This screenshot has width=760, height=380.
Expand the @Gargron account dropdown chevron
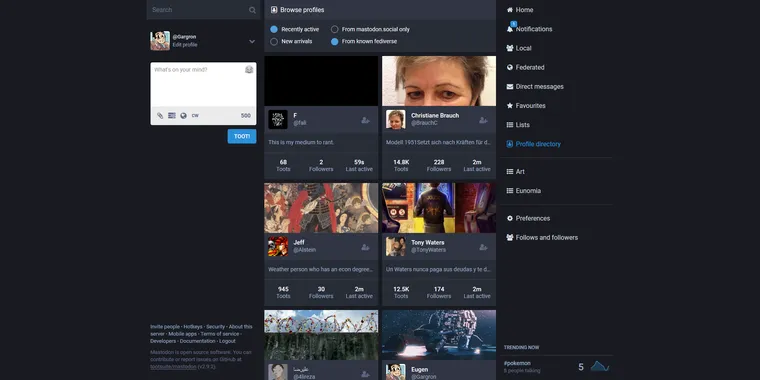(x=252, y=41)
